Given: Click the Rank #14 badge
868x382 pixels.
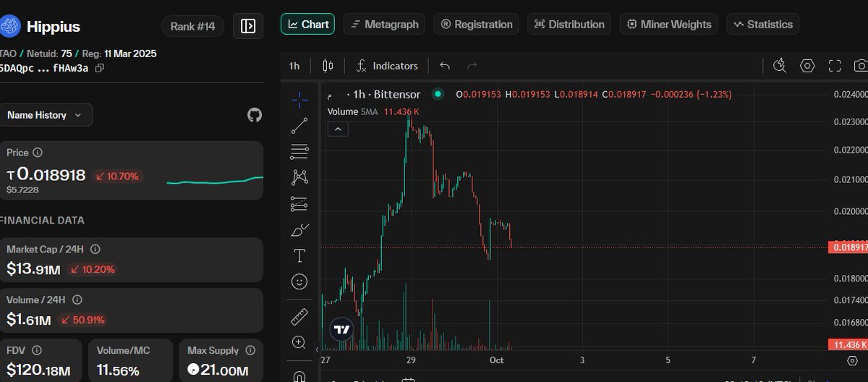Looking at the screenshot, I should tap(192, 27).
